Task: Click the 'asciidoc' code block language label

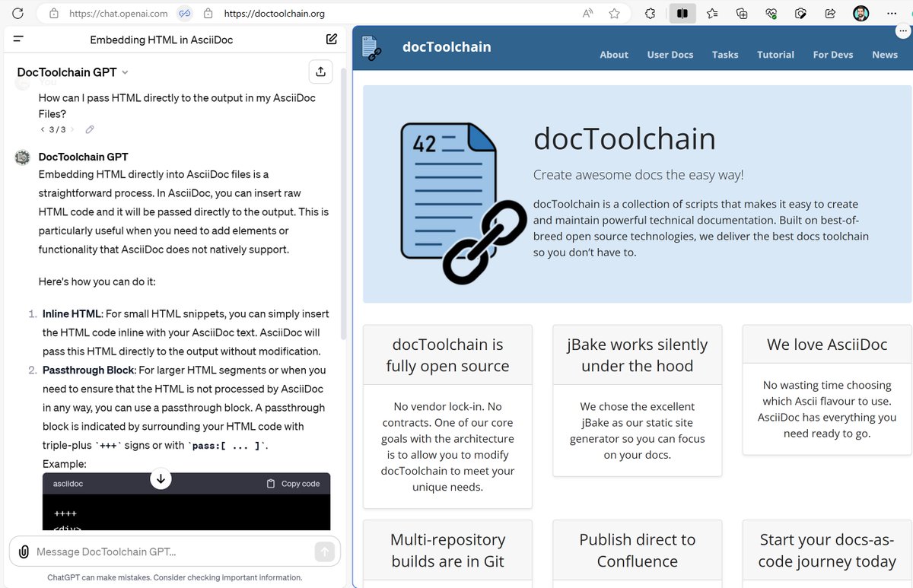Action: click(68, 484)
